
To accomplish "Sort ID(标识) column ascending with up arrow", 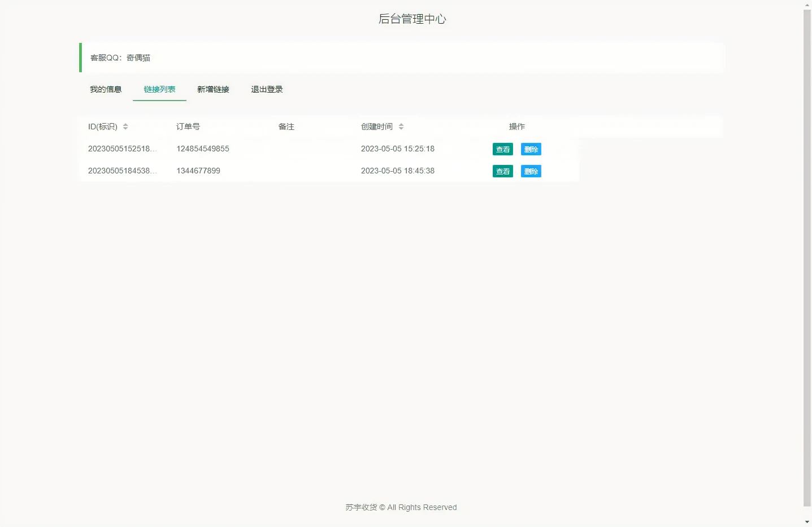I will coord(125,124).
